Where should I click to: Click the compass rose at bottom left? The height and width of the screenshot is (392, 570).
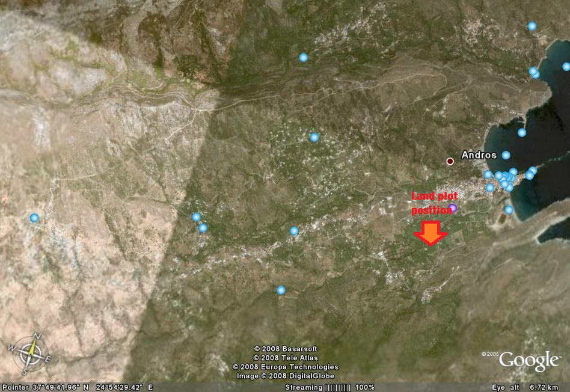(x=33, y=354)
